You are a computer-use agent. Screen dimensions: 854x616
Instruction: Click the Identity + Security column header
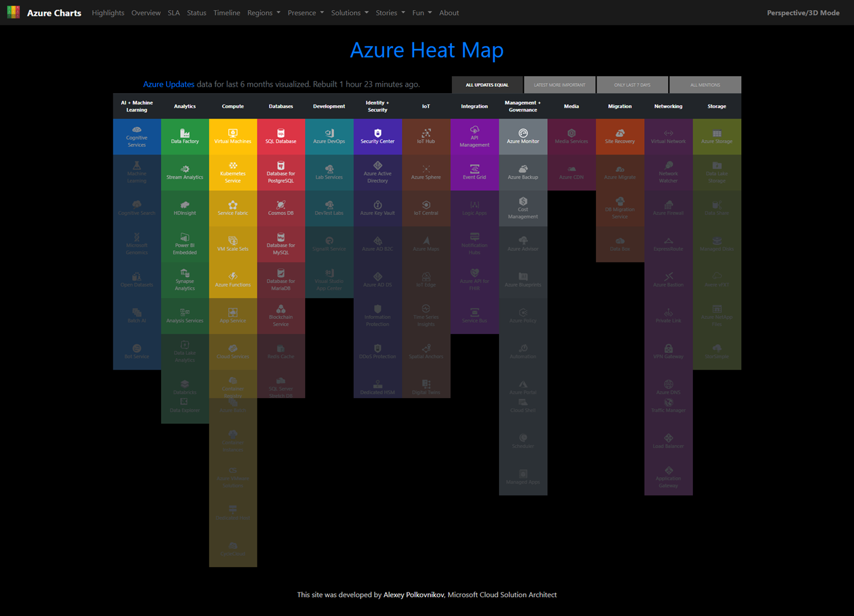pos(377,106)
